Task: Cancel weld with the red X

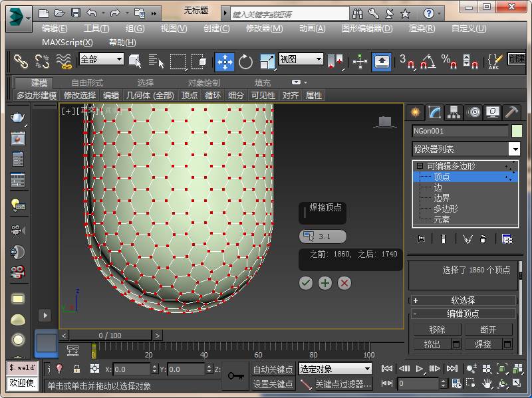Action: [x=344, y=283]
